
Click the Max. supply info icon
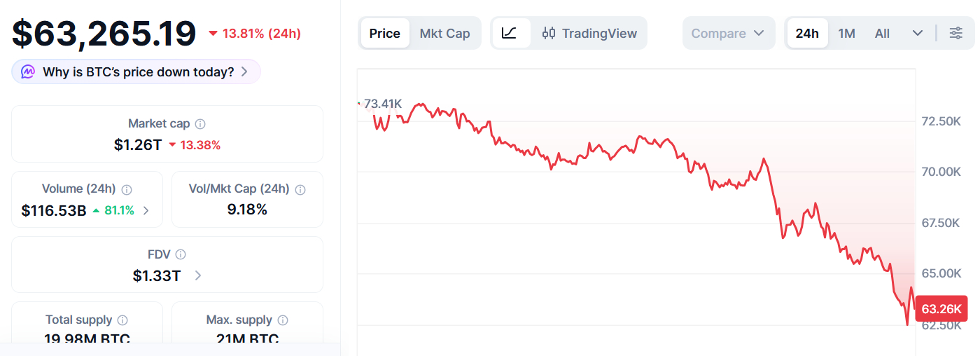[x=283, y=320]
